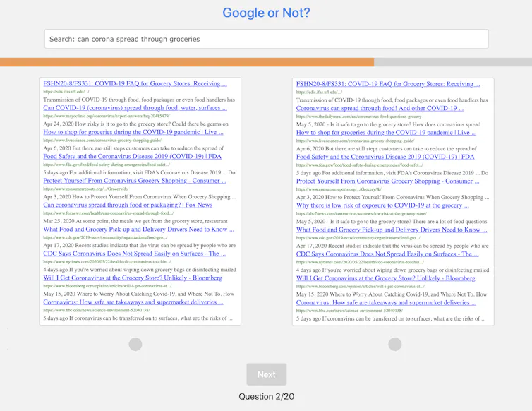This screenshot has height=411, width=532.
Task: Open How safe are takeaways link, right panel
Action: [386, 302]
